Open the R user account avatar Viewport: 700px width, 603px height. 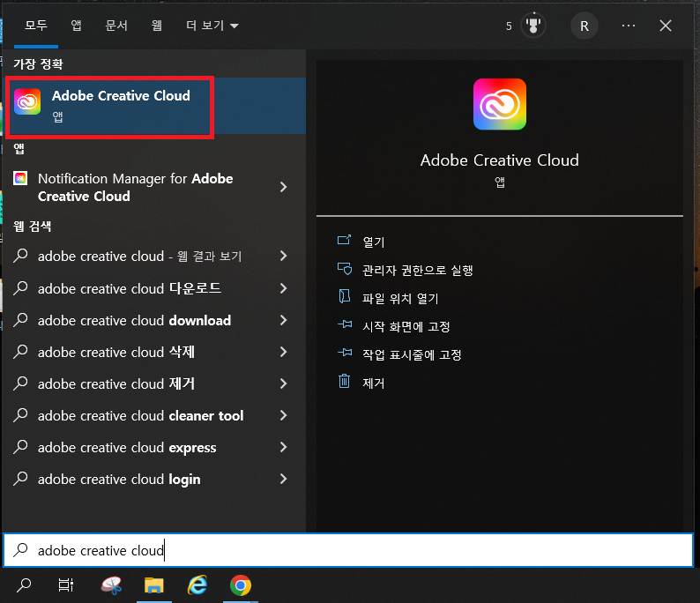click(x=584, y=26)
